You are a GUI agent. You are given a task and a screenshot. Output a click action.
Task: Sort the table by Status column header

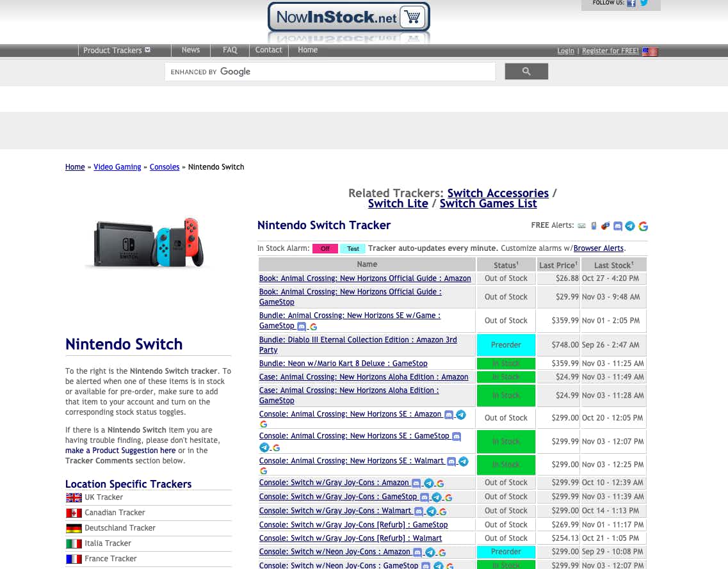[x=506, y=265]
